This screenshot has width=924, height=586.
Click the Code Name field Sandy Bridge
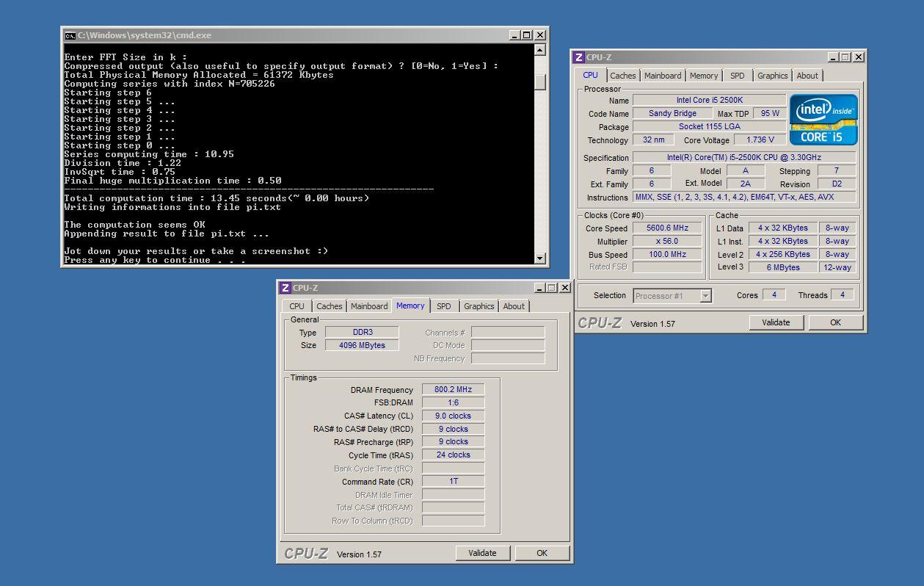(x=673, y=114)
